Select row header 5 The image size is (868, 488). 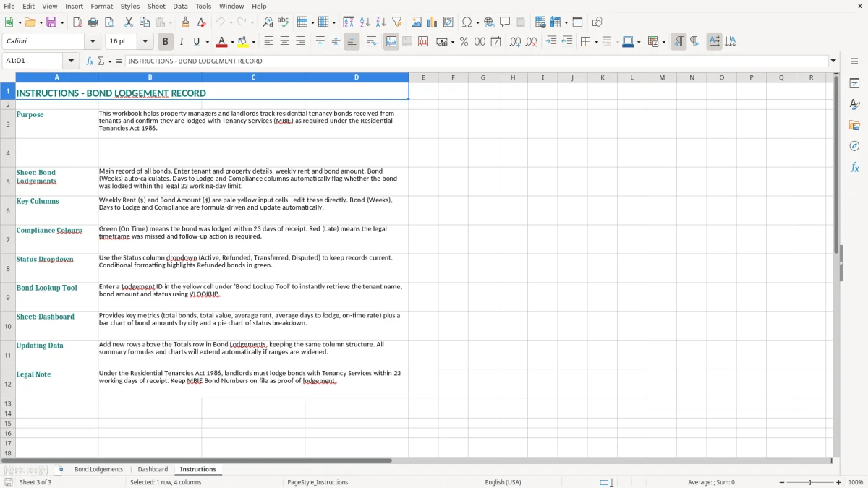[x=8, y=181]
